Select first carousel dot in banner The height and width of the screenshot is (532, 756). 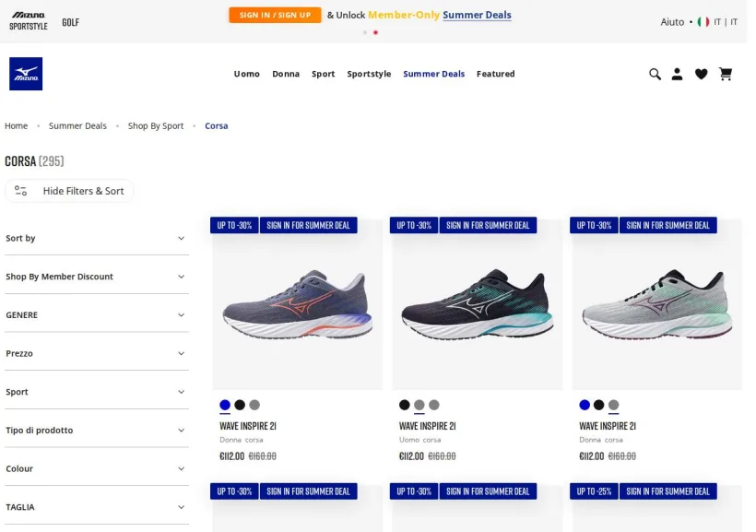[365, 32]
